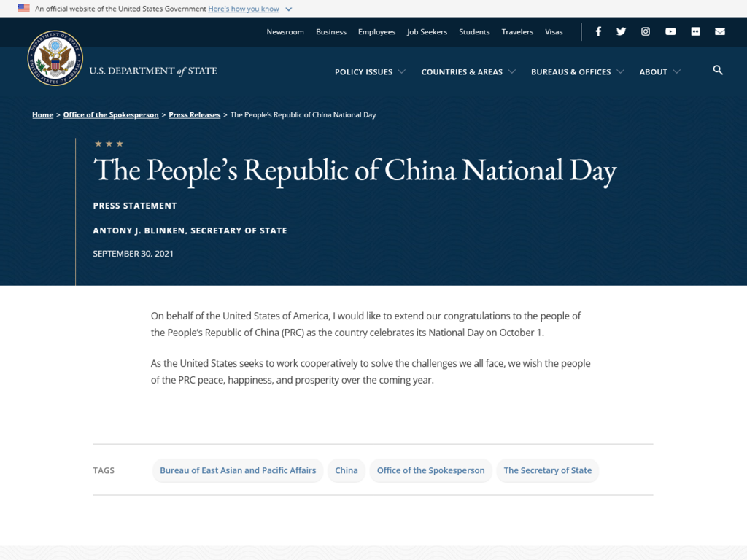
Task: Open the Employees menu item
Action: [x=377, y=32]
